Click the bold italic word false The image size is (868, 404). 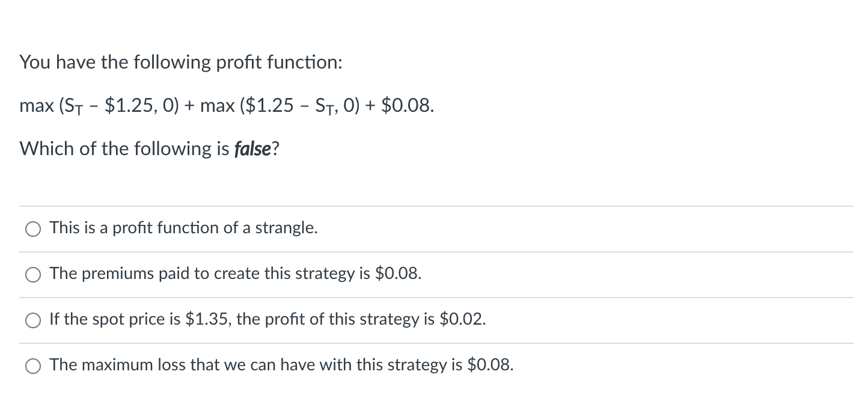254,148
